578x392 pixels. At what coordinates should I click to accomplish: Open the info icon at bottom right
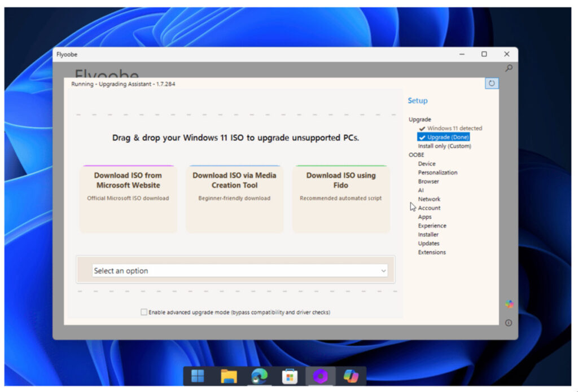(x=509, y=323)
